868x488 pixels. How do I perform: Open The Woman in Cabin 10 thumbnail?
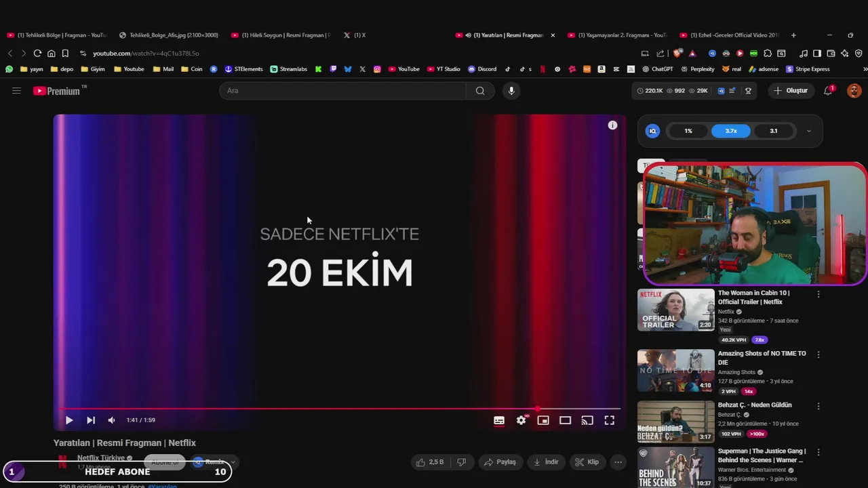675,310
